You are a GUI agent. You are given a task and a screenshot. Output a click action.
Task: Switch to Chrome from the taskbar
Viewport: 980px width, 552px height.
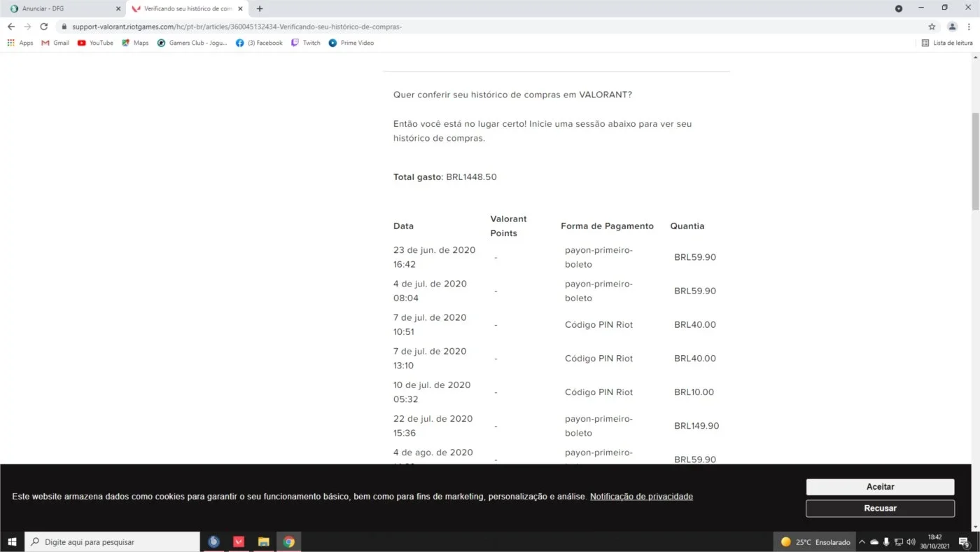[x=288, y=541]
